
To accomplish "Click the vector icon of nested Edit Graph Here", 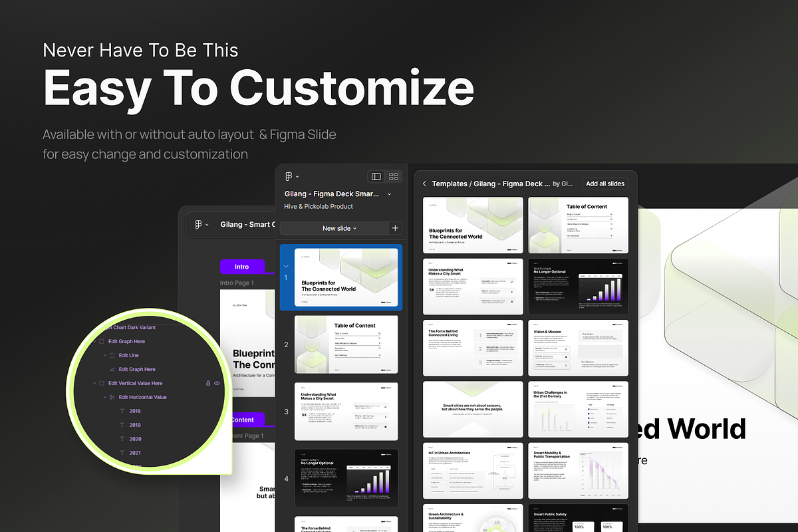I will tap(112, 369).
